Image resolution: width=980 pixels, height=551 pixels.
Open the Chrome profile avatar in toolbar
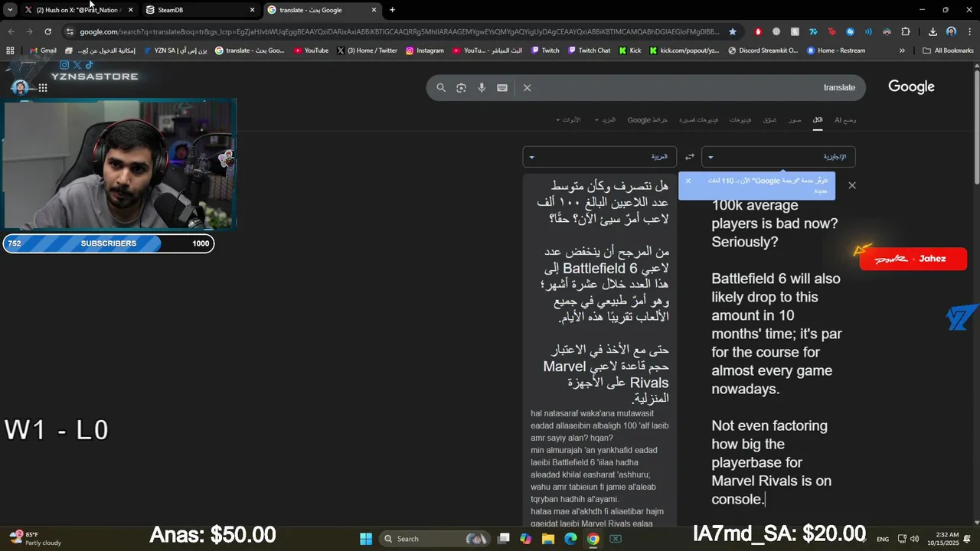click(951, 31)
